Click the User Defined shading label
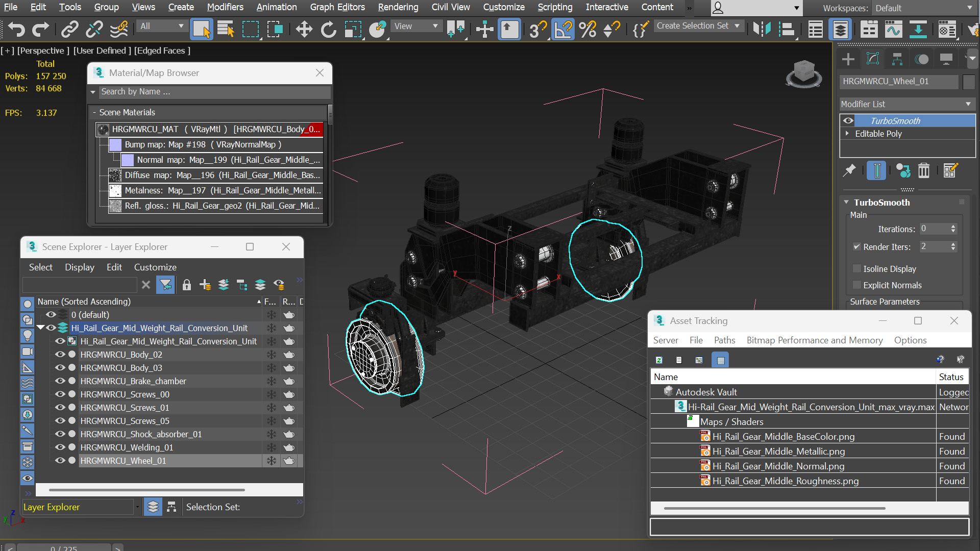This screenshot has width=980, height=551. (102, 51)
